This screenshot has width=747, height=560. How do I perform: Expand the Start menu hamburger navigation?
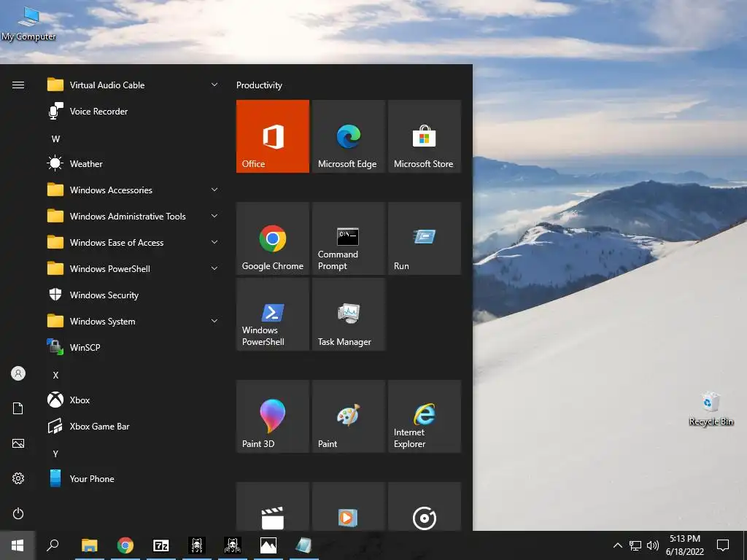pyautogui.click(x=18, y=85)
